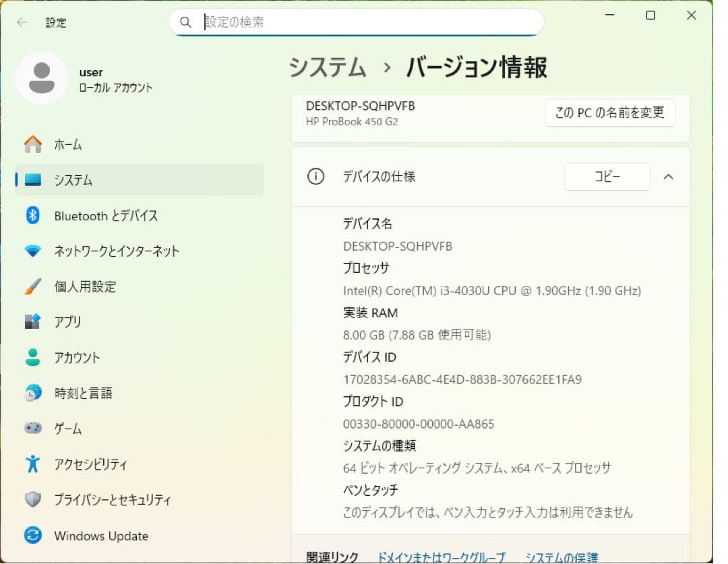Select the アカウント people icon
Image resolution: width=728 pixels, height=564 pixels.
pyautogui.click(x=32, y=358)
